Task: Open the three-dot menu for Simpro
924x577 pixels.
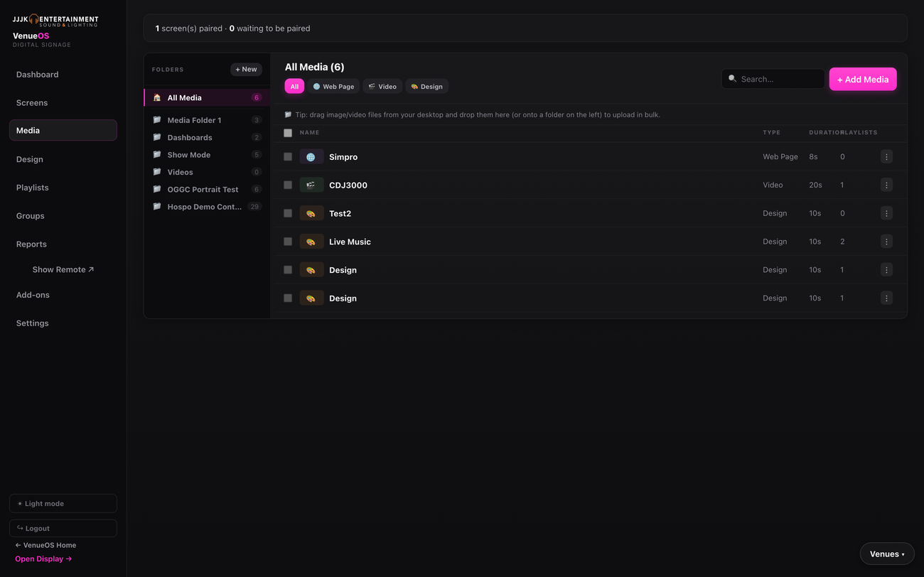Action: point(886,156)
